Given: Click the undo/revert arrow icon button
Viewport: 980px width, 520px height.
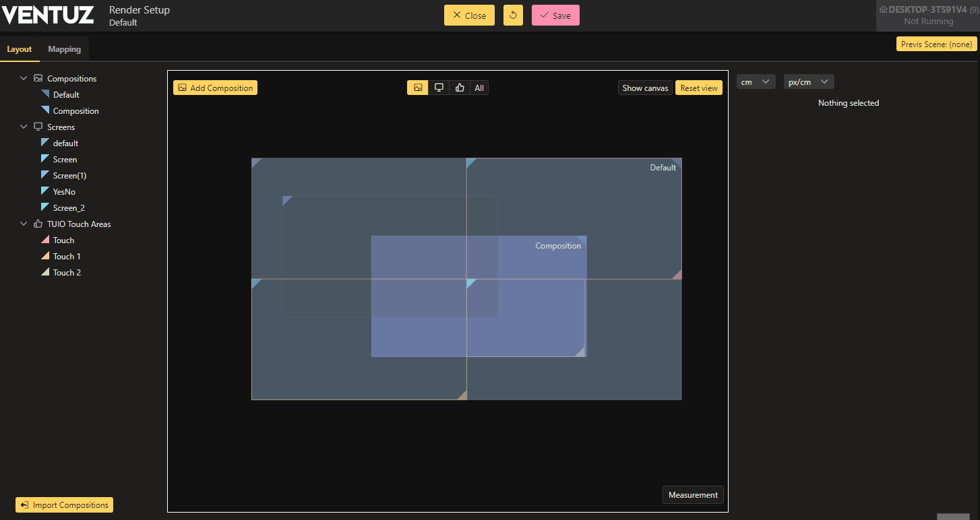Looking at the screenshot, I should pos(513,15).
